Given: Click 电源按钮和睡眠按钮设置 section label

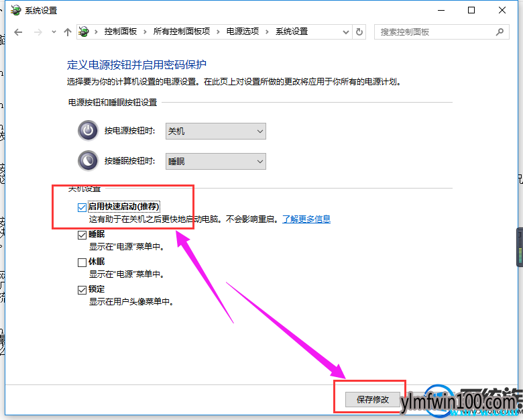Looking at the screenshot, I should [x=113, y=103].
